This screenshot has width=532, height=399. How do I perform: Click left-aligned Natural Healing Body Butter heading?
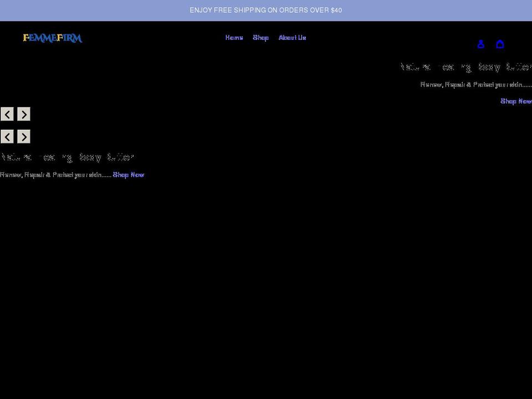[67, 157]
